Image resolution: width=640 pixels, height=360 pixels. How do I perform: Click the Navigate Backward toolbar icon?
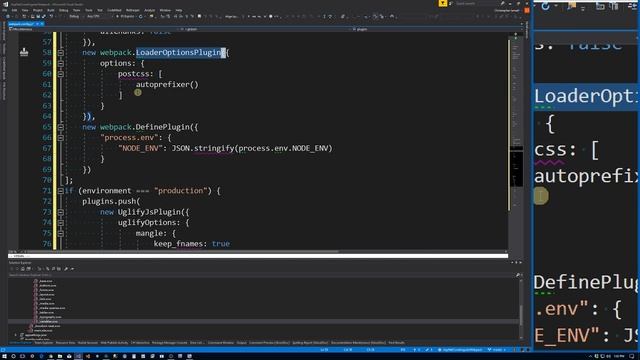pos(8,16)
